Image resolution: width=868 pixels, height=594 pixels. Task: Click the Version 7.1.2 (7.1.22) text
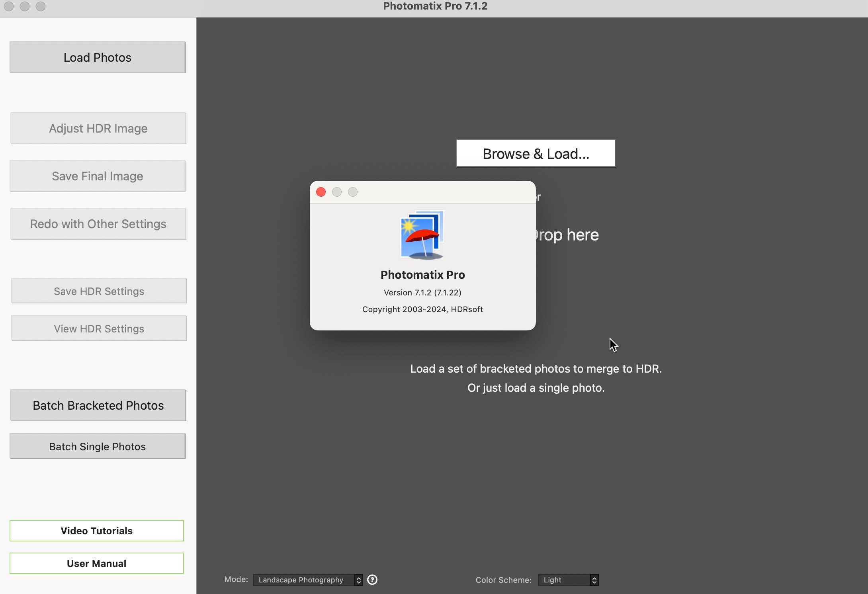(422, 293)
